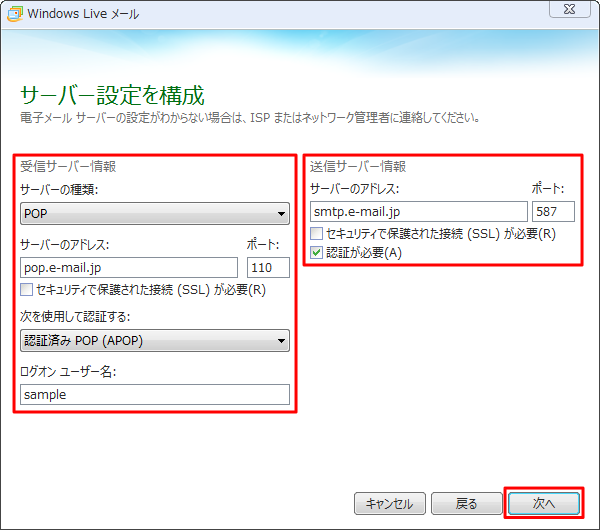Viewport: 600px width, 530px height.
Task: Click the Windows Live Mail title bar icon
Action: [15, 14]
